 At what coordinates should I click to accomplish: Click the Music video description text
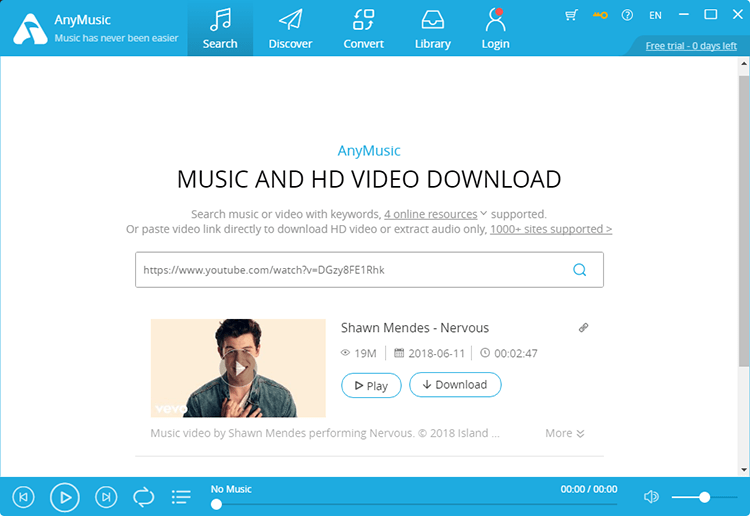325,433
